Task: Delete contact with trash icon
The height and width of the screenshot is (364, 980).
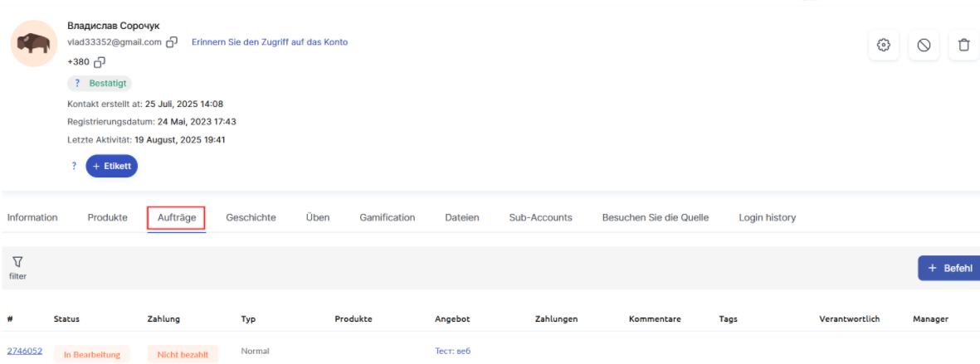Action: tap(963, 45)
